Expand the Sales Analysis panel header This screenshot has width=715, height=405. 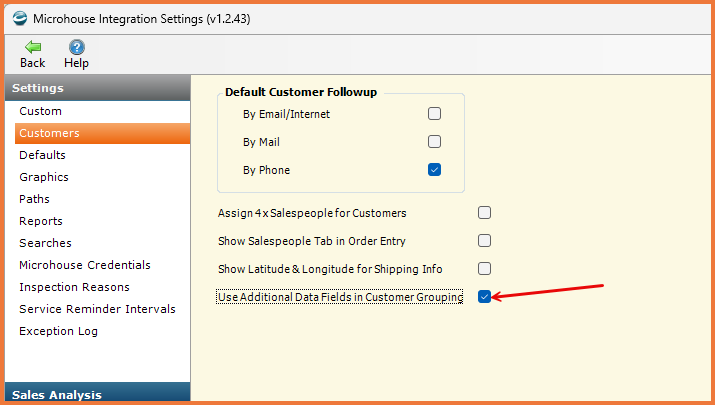pyautogui.click(x=98, y=393)
